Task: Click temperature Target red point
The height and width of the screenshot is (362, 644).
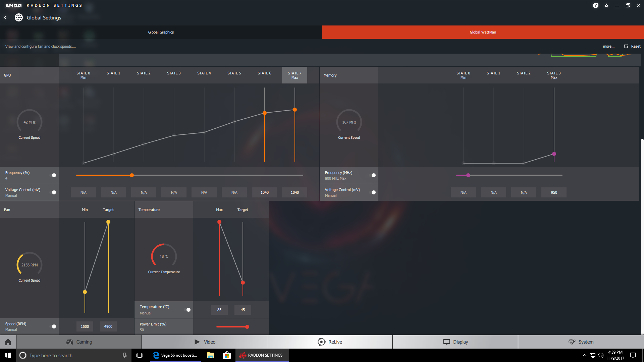Action: [x=243, y=283]
